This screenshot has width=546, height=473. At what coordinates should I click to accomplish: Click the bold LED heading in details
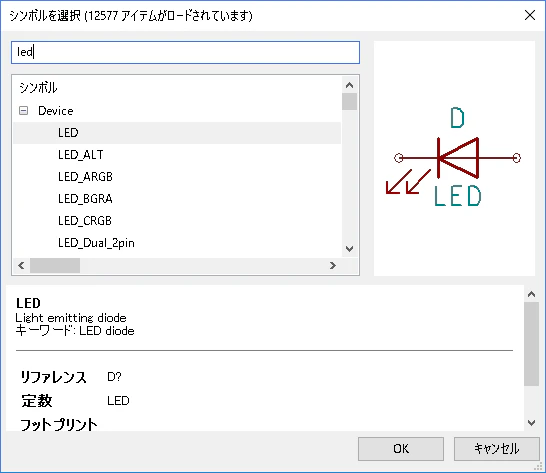pos(28,303)
